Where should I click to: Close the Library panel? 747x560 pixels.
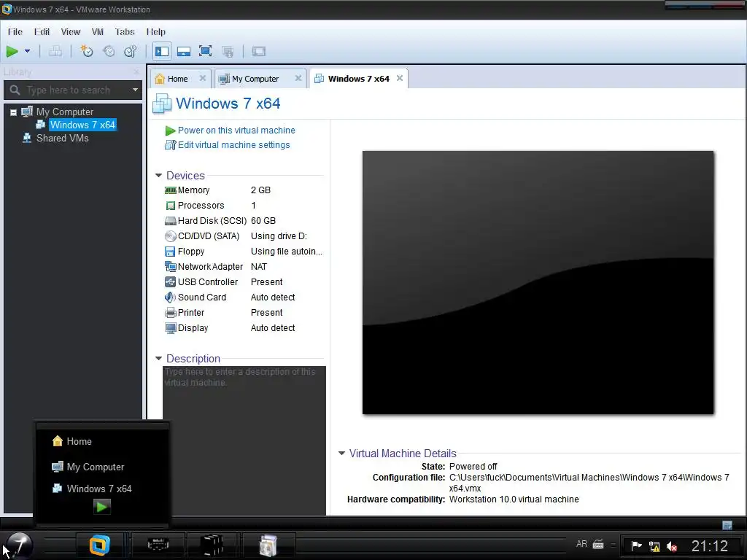click(x=136, y=72)
